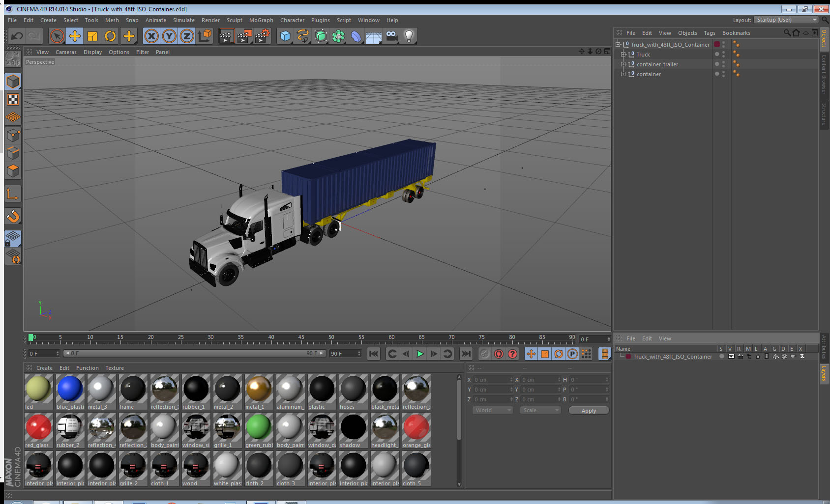The height and width of the screenshot is (504, 830).
Task: Open the Structure side tab
Action: (x=824, y=114)
